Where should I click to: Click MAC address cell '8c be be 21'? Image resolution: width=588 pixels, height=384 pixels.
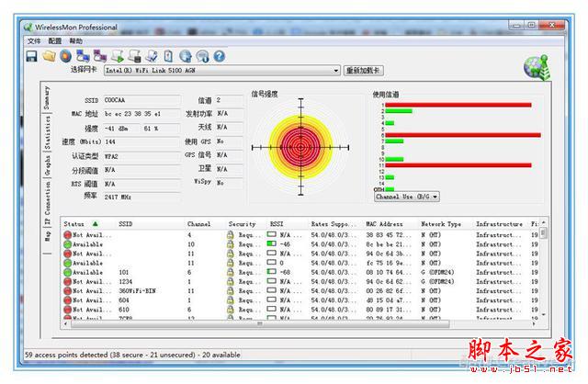pyautogui.click(x=389, y=244)
